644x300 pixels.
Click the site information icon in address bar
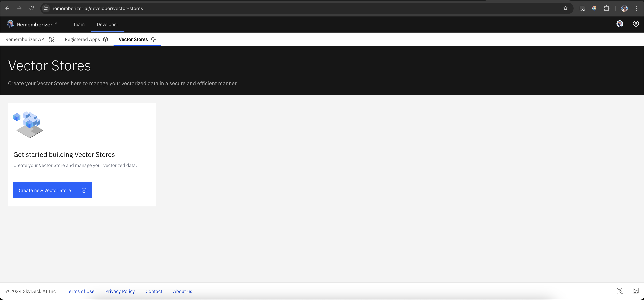click(46, 9)
